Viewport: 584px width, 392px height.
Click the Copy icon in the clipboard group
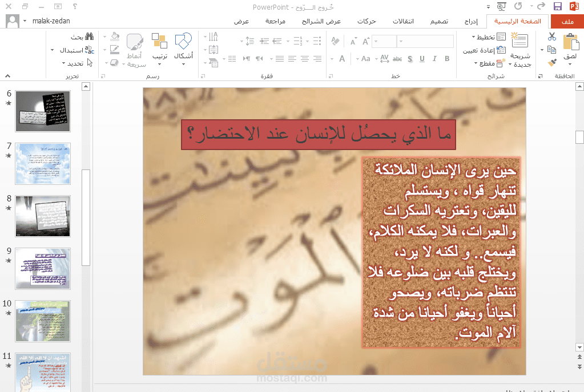pos(551,50)
